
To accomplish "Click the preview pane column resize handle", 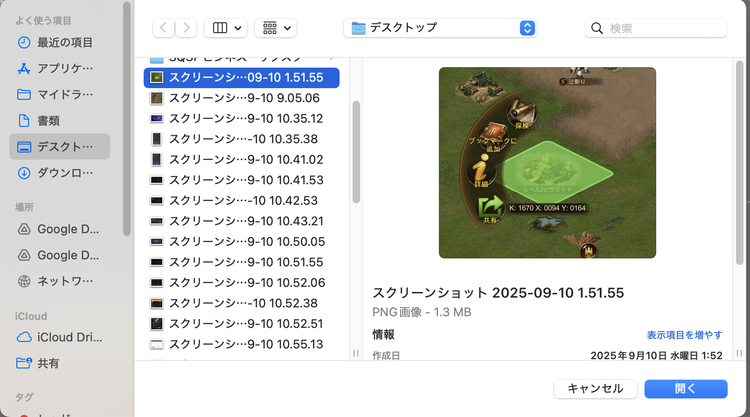I will [x=739, y=353].
